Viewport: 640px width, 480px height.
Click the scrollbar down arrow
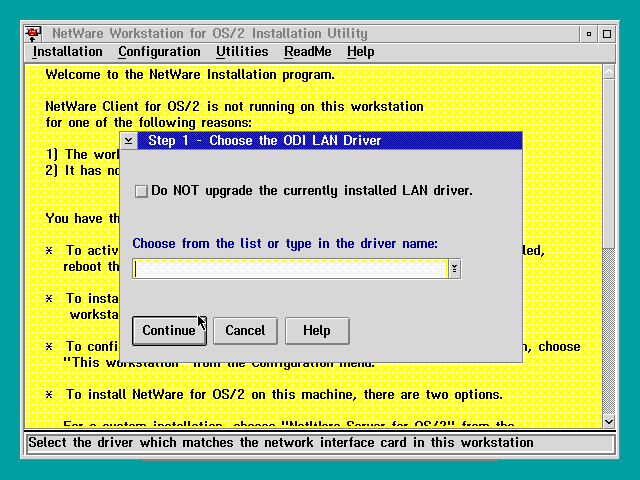click(609, 421)
